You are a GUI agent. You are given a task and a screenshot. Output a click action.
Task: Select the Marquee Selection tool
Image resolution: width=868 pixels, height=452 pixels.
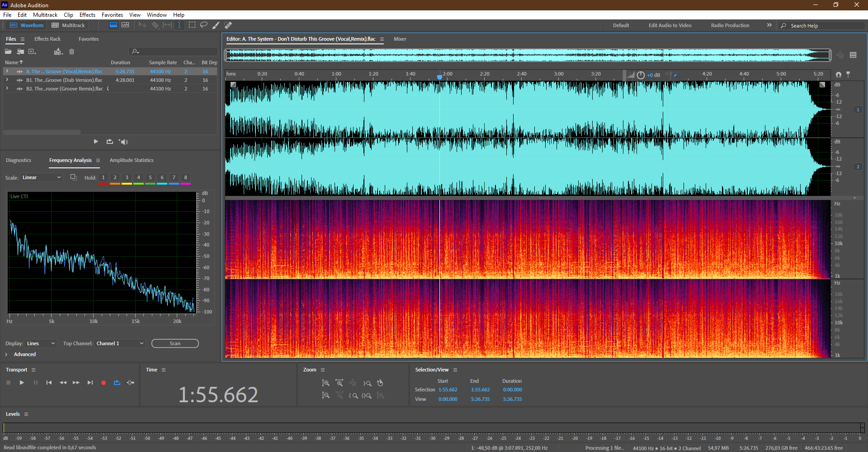pyautogui.click(x=192, y=25)
